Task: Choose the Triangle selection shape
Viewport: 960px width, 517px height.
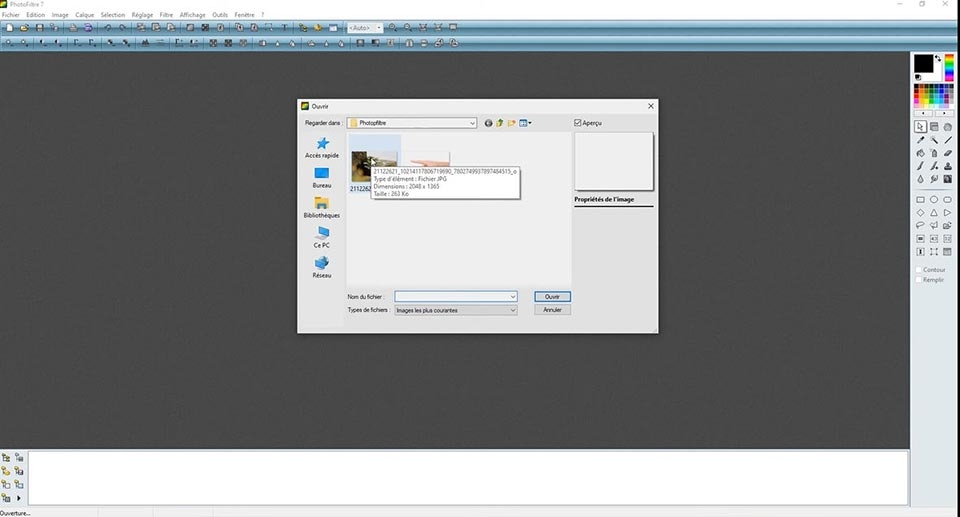Action: click(x=934, y=213)
